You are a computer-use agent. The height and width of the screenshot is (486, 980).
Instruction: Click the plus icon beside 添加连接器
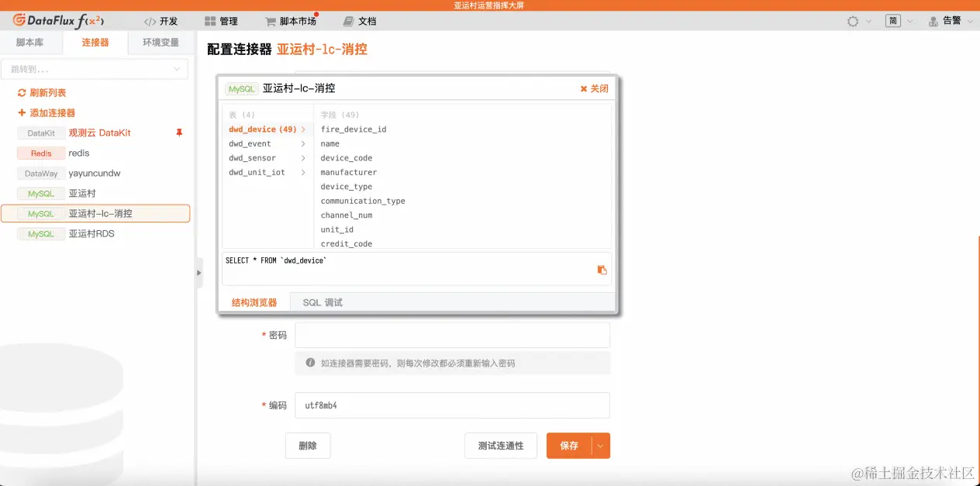(x=22, y=113)
